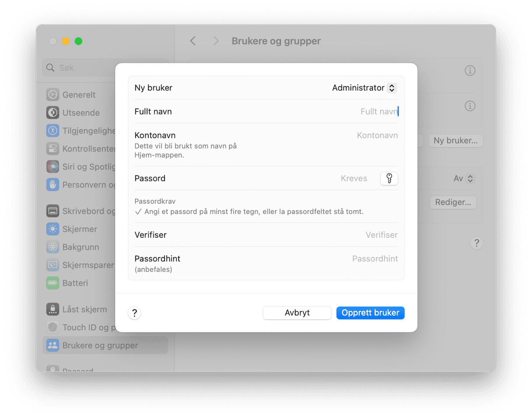The image size is (532, 419).
Task: Click the Bakgrunn flower icon
Action: click(52, 247)
